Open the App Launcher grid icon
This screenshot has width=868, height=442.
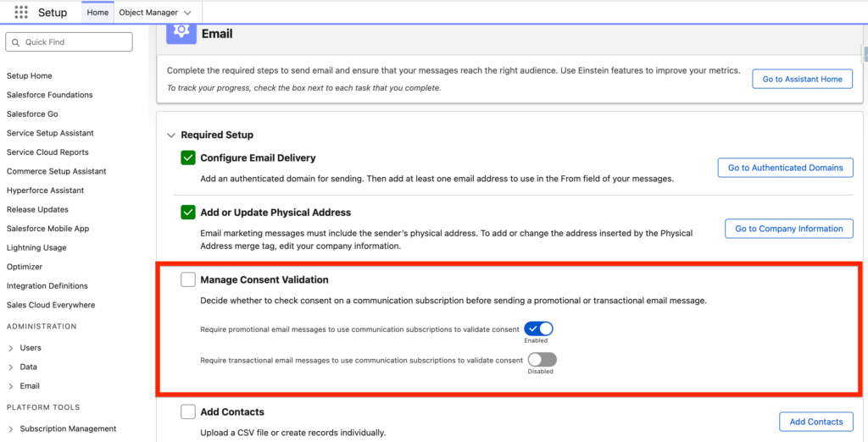(21, 13)
